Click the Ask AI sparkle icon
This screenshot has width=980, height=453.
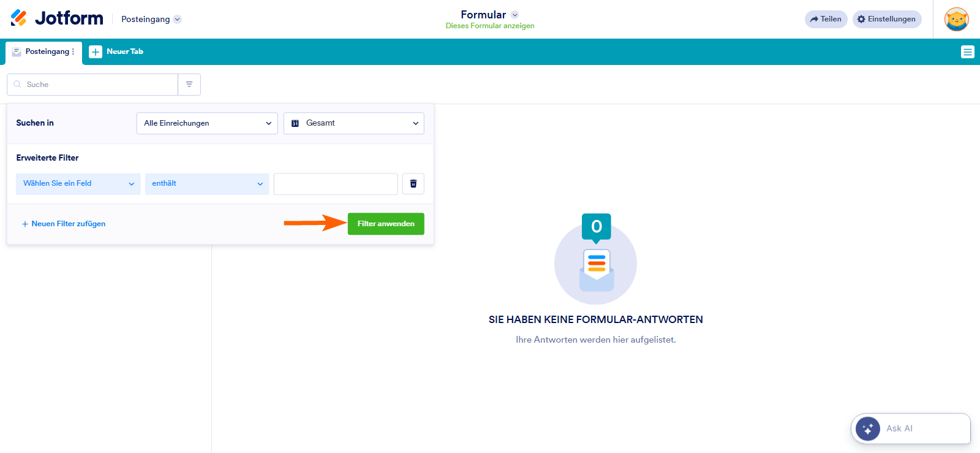click(x=868, y=429)
